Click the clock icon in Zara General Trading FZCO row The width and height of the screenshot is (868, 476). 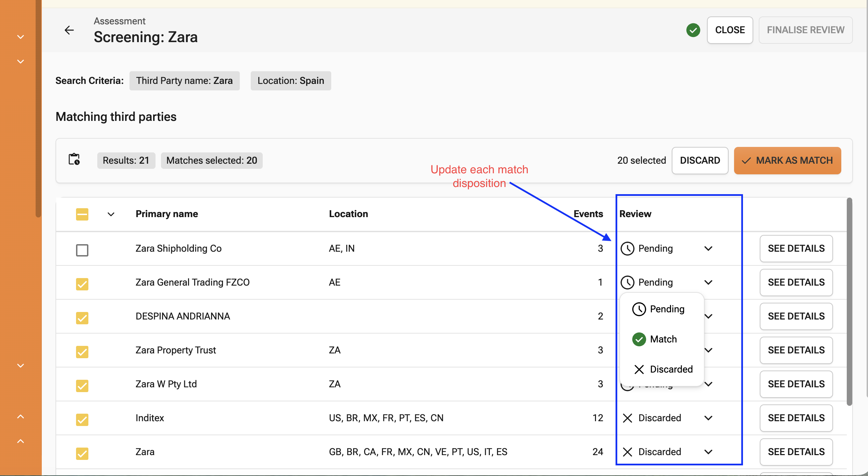click(627, 283)
